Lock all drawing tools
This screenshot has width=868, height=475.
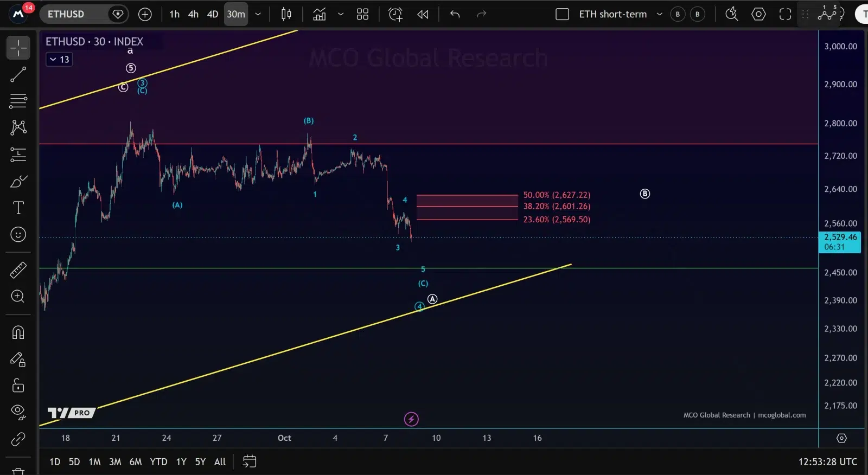coord(18,386)
